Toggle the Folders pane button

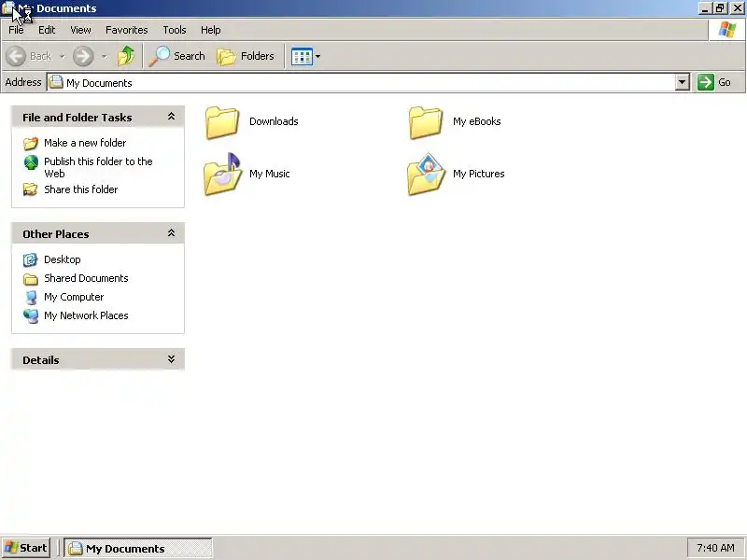coord(246,56)
